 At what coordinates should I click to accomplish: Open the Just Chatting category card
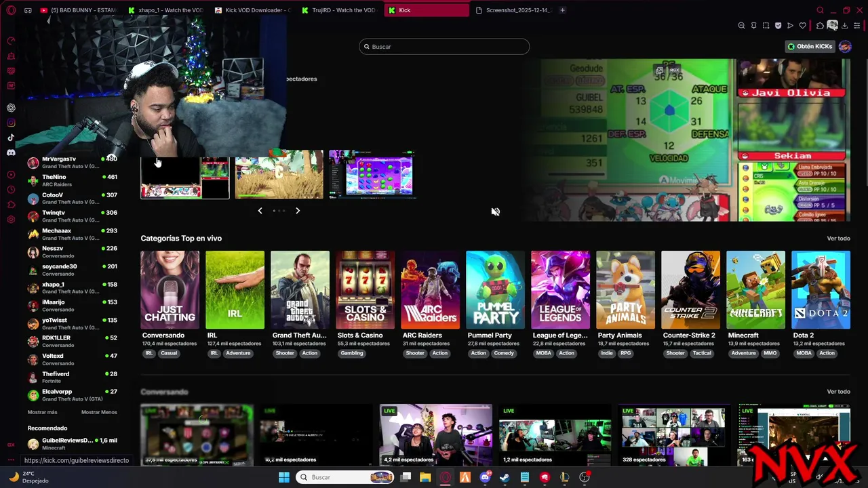(x=170, y=290)
